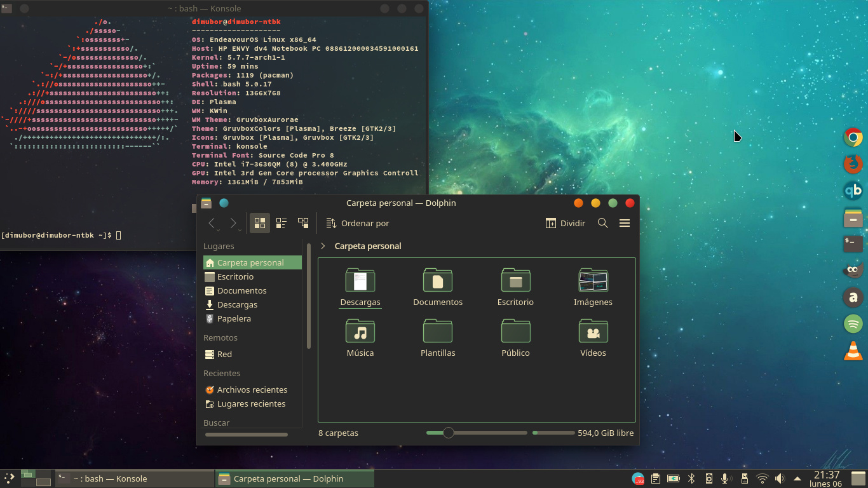Open volume control in system tray
The height and width of the screenshot is (488, 868).
point(780,478)
